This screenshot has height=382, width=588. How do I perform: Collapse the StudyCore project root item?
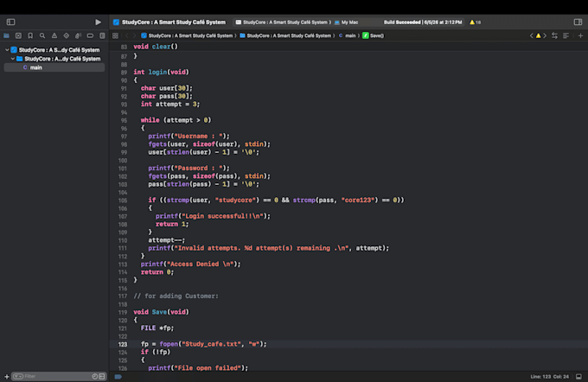pyautogui.click(x=7, y=49)
